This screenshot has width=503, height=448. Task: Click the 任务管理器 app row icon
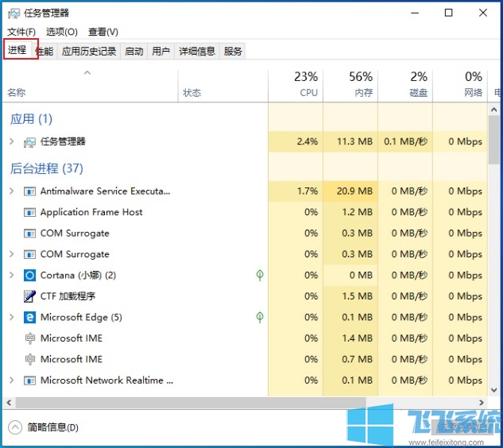pyautogui.click(x=29, y=141)
